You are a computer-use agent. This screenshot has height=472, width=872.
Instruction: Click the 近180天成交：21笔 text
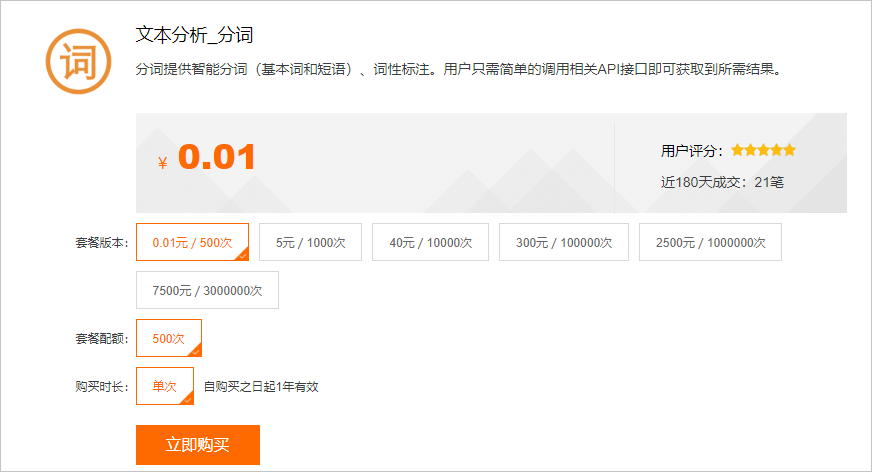[722, 182]
